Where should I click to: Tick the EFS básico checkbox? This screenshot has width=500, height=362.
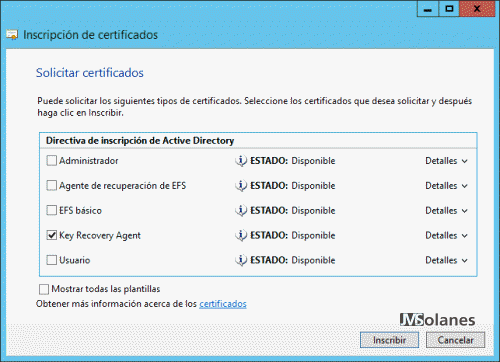click(52, 210)
